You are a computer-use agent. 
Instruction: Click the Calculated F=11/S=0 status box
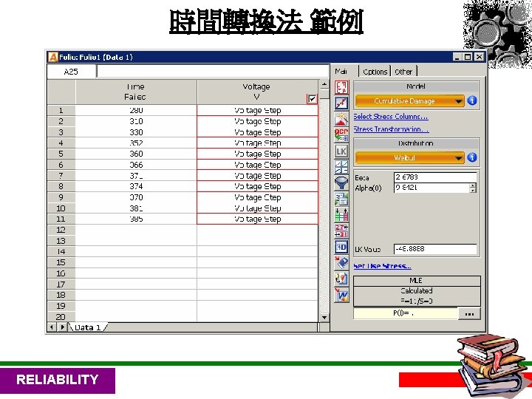tap(417, 296)
